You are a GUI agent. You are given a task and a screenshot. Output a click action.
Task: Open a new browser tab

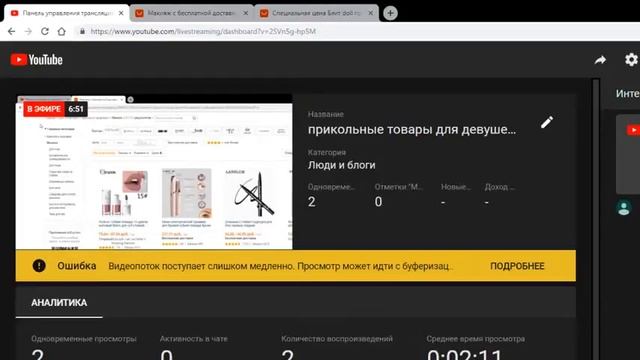point(390,13)
